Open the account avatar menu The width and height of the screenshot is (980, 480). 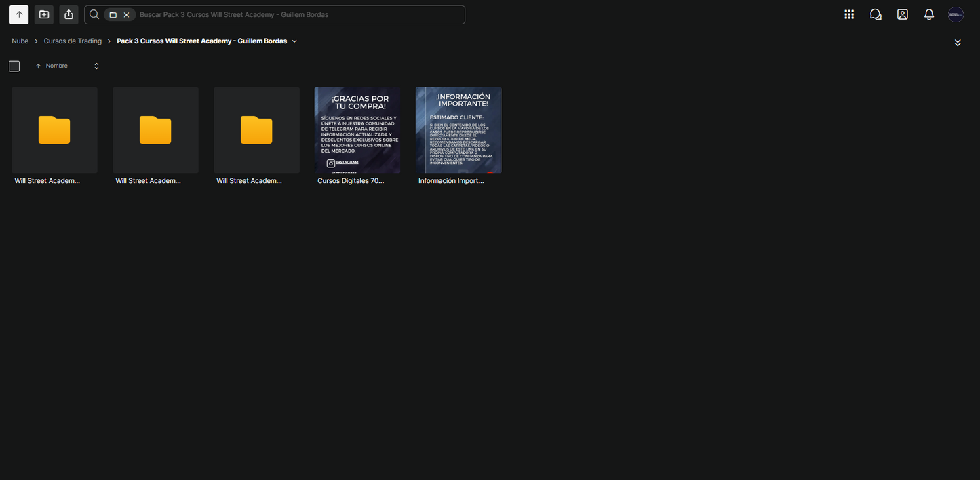(x=956, y=14)
